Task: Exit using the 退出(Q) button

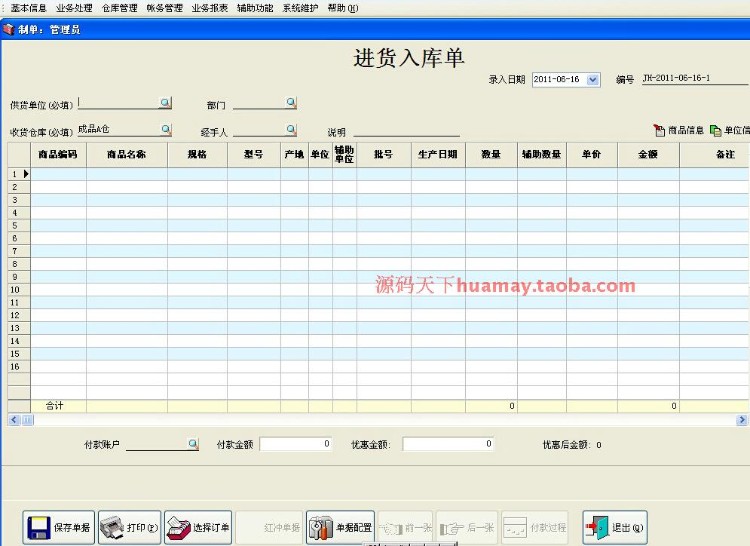Action: [615, 527]
